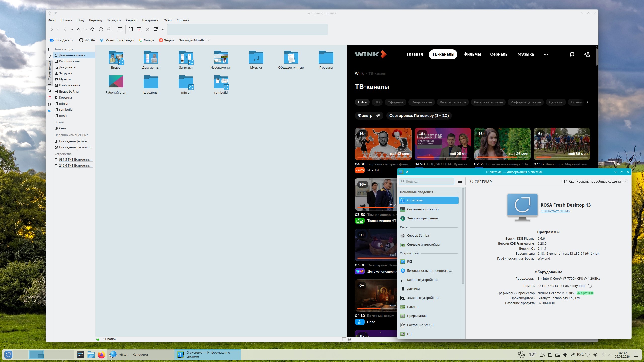Open the rpmbuild folder icon
The image size is (644, 362).
[221, 82]
